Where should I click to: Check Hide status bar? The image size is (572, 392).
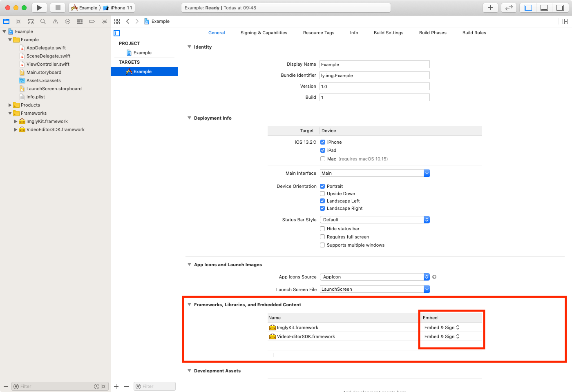(322, 229)
